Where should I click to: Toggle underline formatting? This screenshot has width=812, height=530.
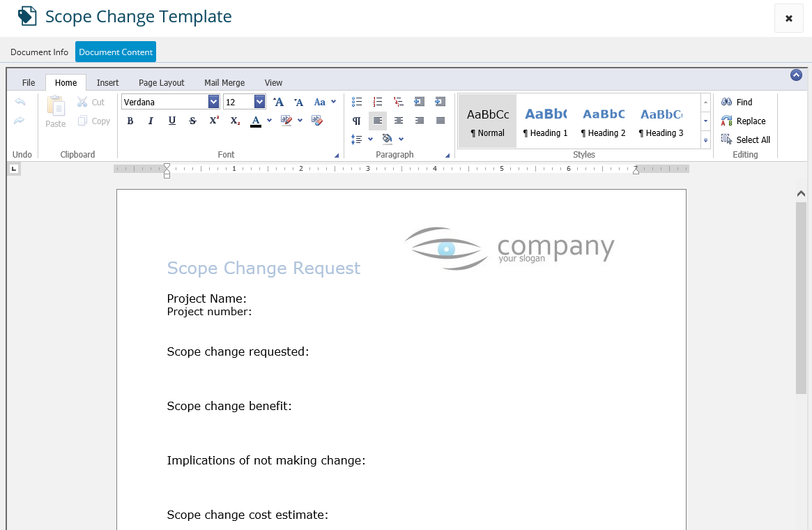(172, 121)
